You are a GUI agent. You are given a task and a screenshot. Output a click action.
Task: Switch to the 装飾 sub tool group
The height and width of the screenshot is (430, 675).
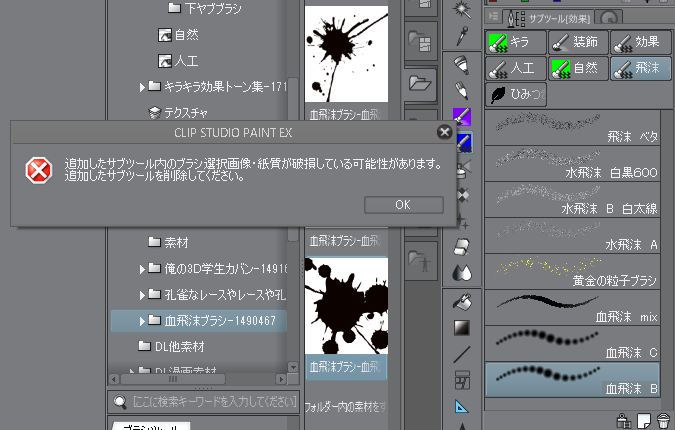point(577,42)
